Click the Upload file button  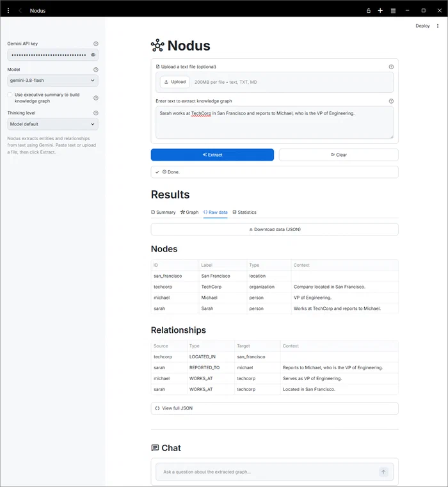[175, 82]
